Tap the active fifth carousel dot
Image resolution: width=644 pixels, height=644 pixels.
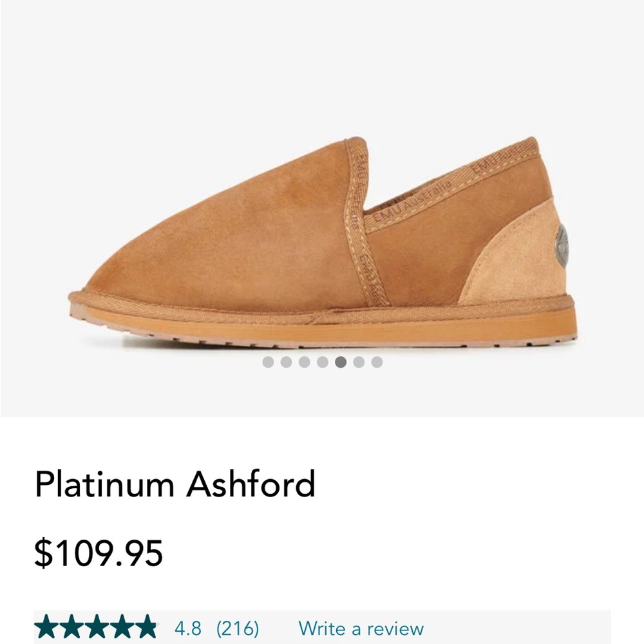point(341,362)
